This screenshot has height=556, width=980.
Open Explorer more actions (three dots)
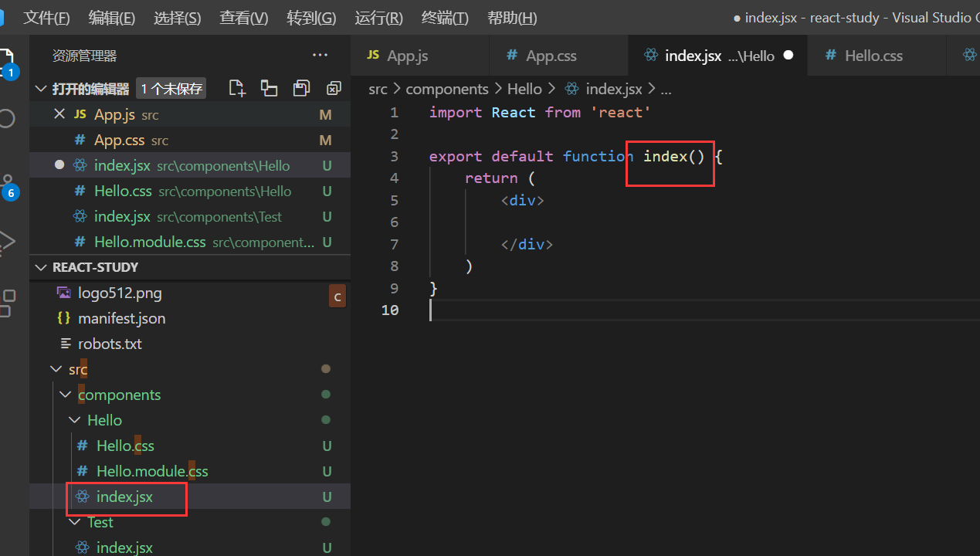tap(320, 56)
